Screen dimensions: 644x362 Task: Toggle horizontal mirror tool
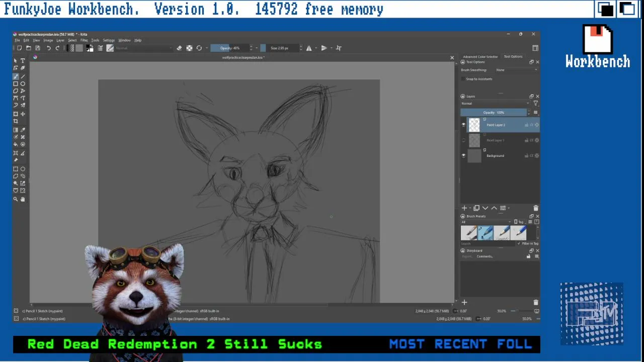(x=309, y=48)
